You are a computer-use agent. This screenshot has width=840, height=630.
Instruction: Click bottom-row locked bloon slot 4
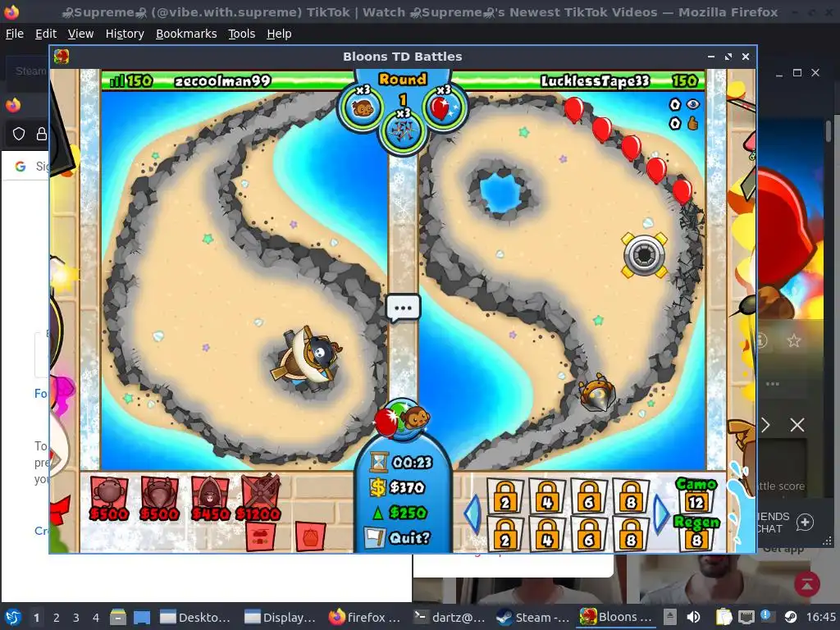click(x=547, y=534)
